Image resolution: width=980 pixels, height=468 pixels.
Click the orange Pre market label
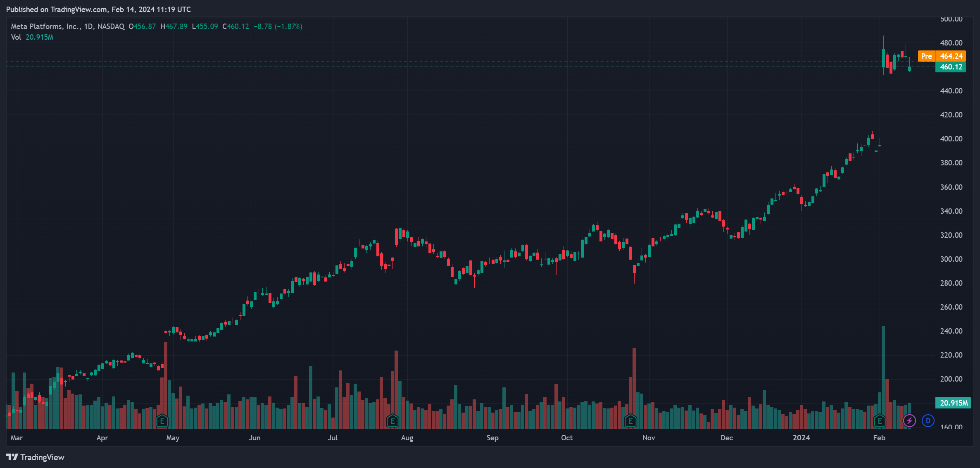click(926, 56)
